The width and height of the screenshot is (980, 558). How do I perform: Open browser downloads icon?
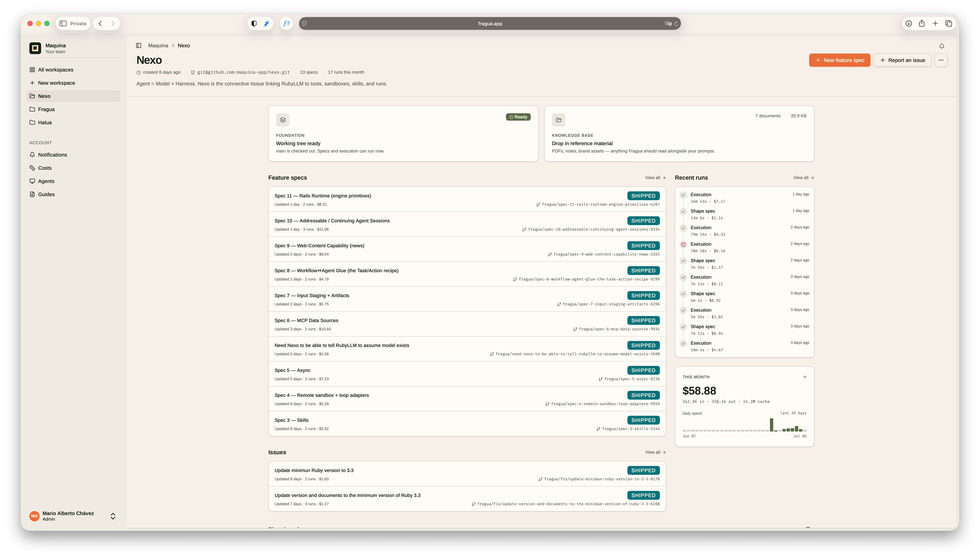pos(908,23)
